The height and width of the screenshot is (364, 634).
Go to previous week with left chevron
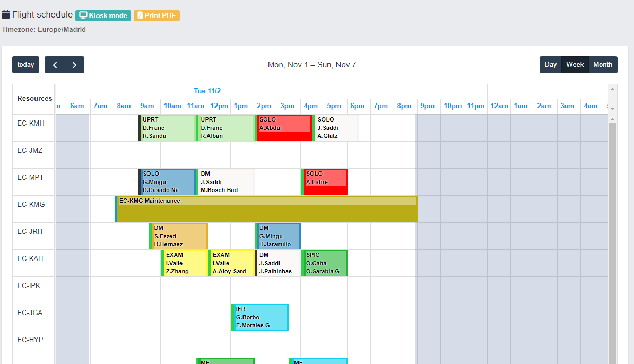pyautogui.click(x=55, y=65)
